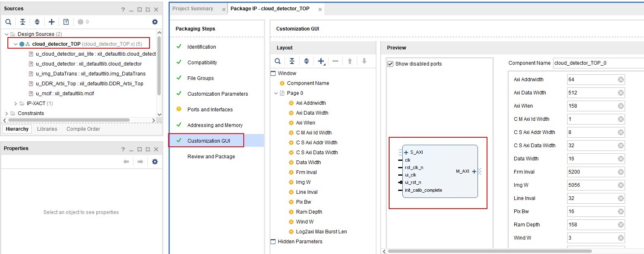
Task: Clear the Frm Inval value
Action: coord(620,172)
